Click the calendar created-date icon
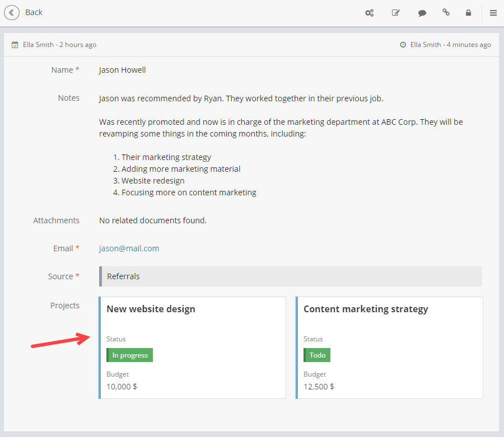 (15, 45)
